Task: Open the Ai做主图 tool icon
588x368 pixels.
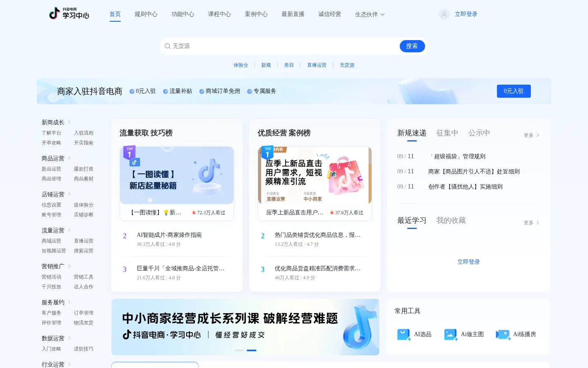Action: tap(451, 334)
